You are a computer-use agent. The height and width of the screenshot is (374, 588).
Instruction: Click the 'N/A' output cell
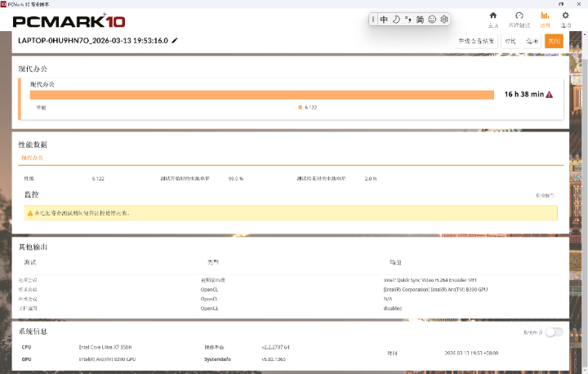(x=388, y=299)
